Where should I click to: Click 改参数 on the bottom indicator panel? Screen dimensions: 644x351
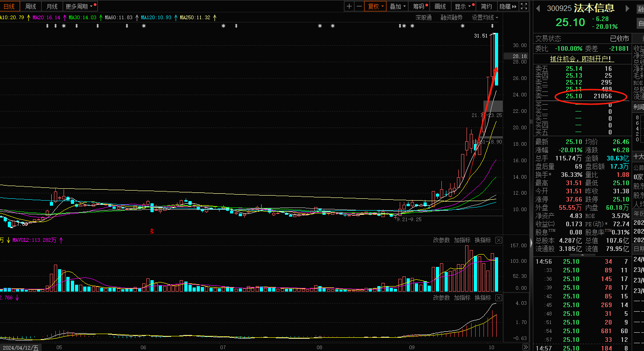click(x=441, y=298)
